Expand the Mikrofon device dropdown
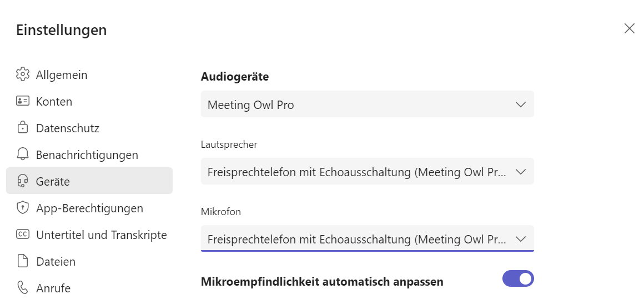 pyautogui.click(x=367, y=239)
